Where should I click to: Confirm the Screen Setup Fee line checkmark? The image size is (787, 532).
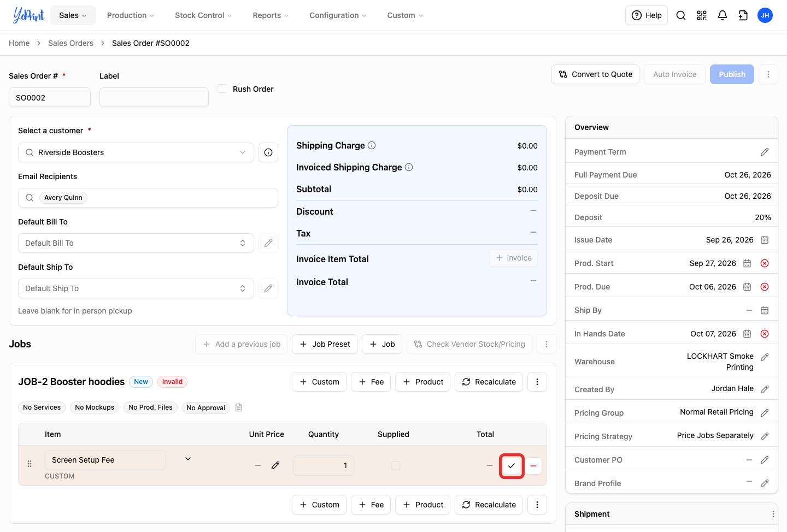tap(512, 466)
